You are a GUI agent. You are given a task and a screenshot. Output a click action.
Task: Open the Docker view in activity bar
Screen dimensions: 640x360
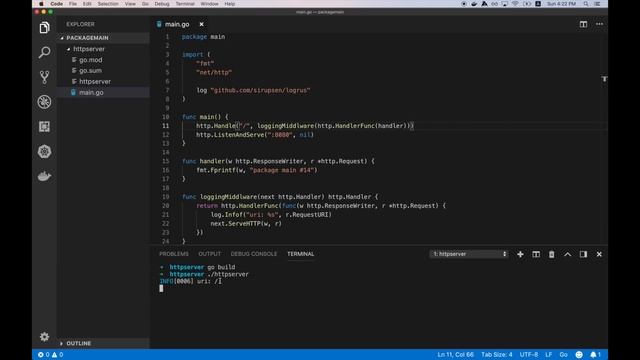point(44,176)
